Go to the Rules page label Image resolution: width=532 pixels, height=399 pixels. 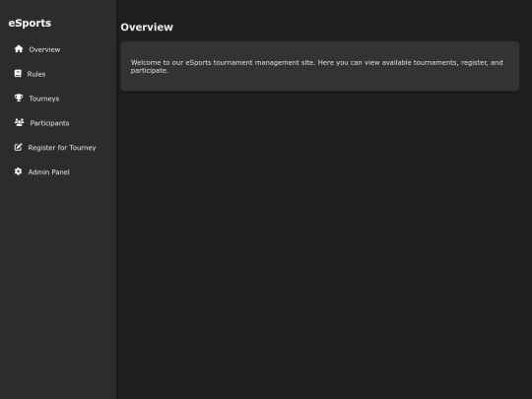tap(36, 74)
